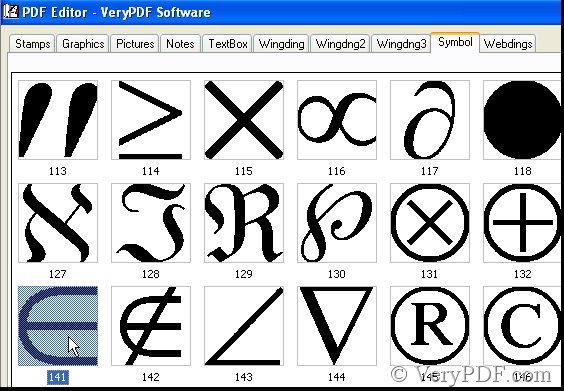This screenshot has width=564, height=391.
Task: Pick the registered trademark symbol 145
Action: pyautogui.click(x=430, y=326)
